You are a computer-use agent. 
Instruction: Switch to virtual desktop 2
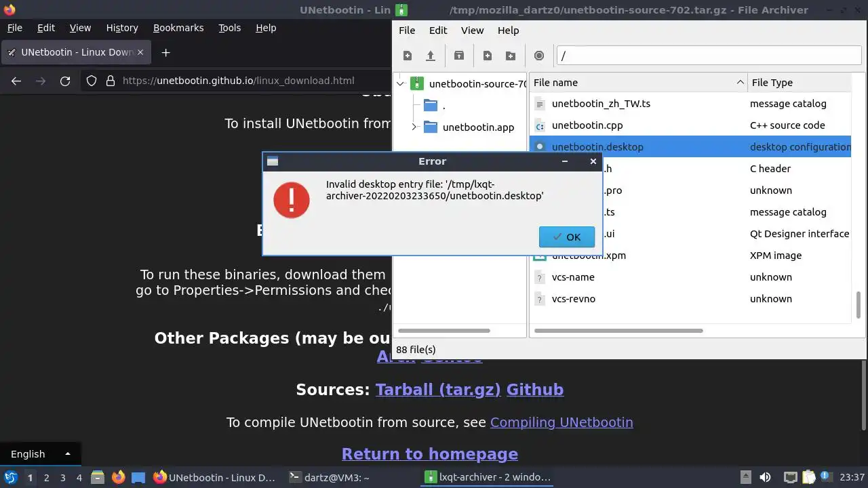click(x=46, y=478)
